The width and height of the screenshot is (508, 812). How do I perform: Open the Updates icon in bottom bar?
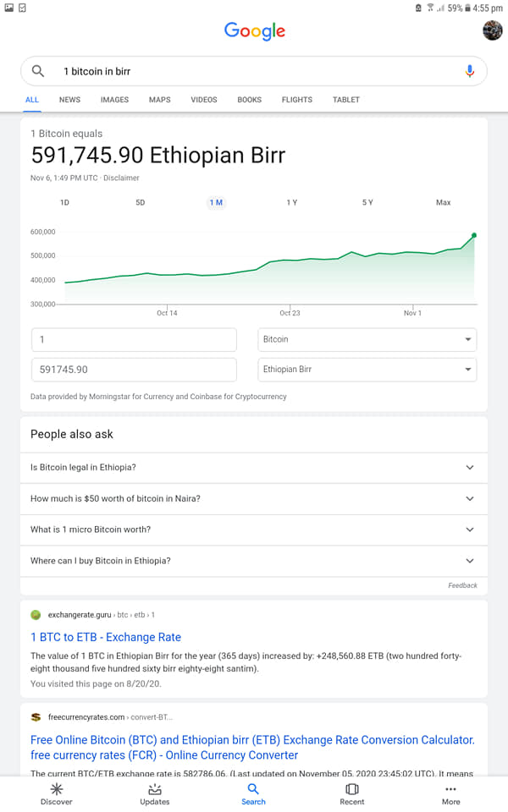154,789
